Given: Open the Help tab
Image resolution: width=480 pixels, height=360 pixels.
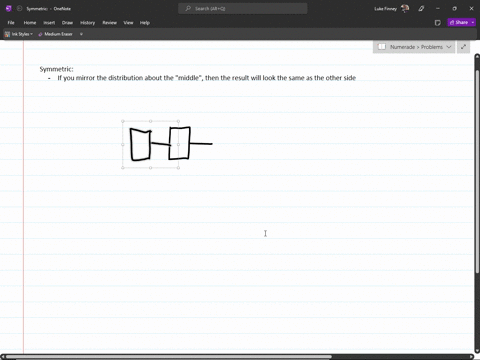Looking at the screenshot, I should click(x=145, y=23).
